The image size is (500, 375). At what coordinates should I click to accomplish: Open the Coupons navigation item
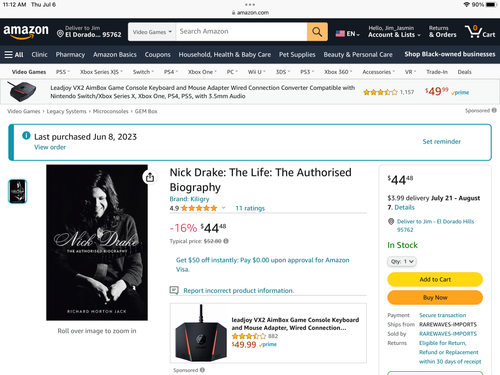click(157, 54)
